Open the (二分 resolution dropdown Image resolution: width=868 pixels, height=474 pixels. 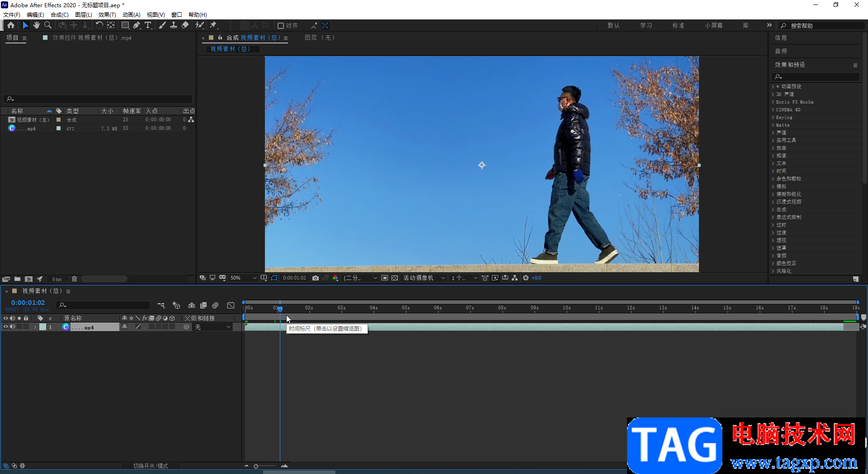click(x=360, y=278)
